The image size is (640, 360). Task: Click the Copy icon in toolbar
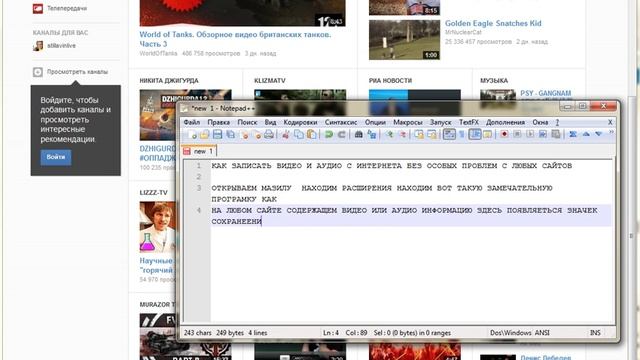(299, 134)
